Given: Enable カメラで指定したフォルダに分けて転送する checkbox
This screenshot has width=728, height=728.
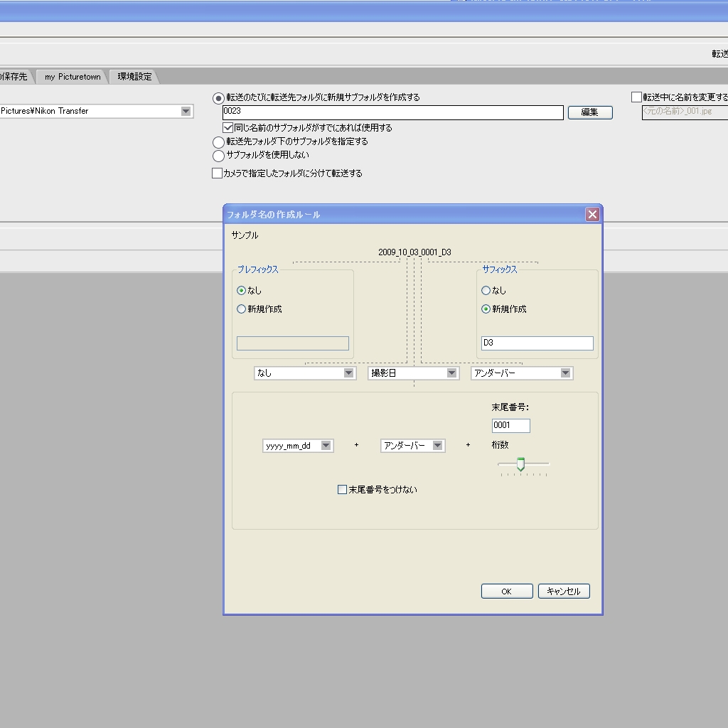Looking at the screenshot, I should (218, 173).
